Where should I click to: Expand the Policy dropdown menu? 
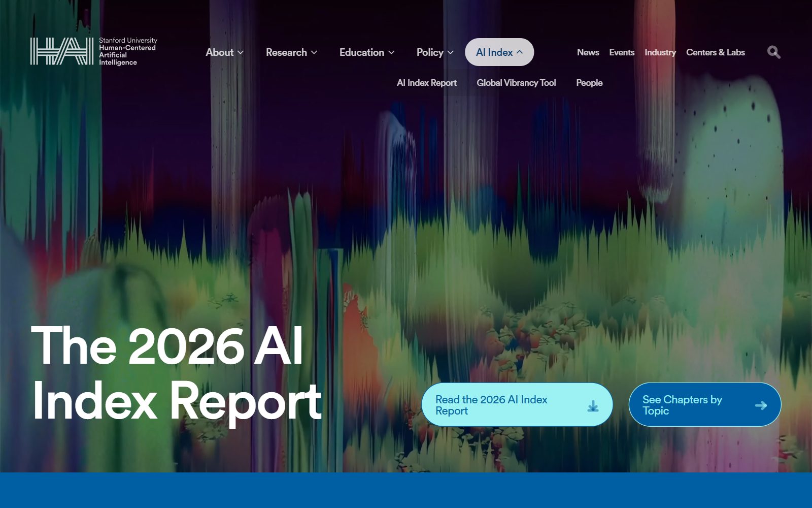(x=435, y=52)
